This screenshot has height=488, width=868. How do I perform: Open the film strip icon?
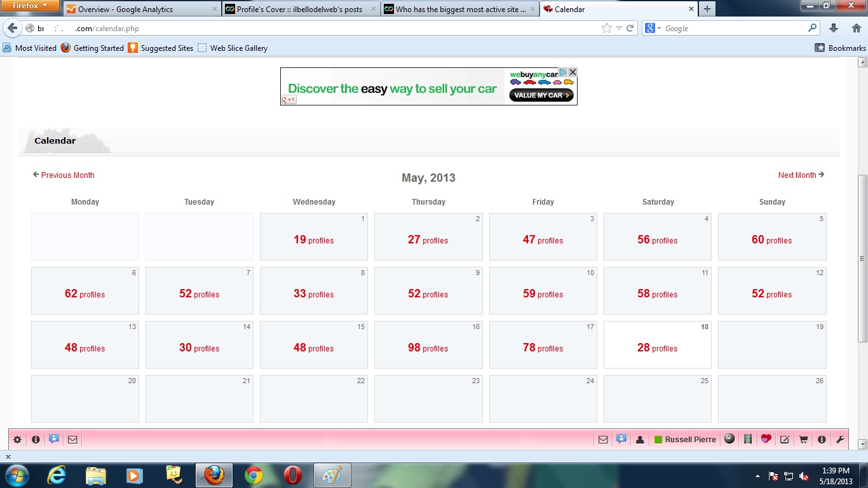(748, 439)
